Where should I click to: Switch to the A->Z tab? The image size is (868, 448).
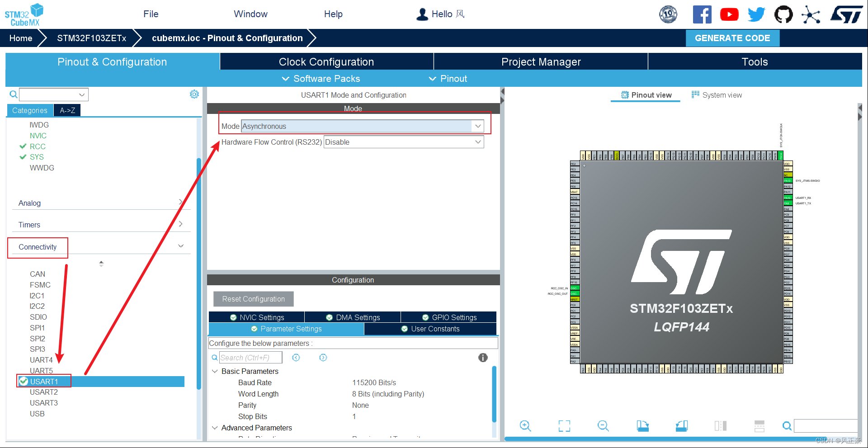click(67, 110)
